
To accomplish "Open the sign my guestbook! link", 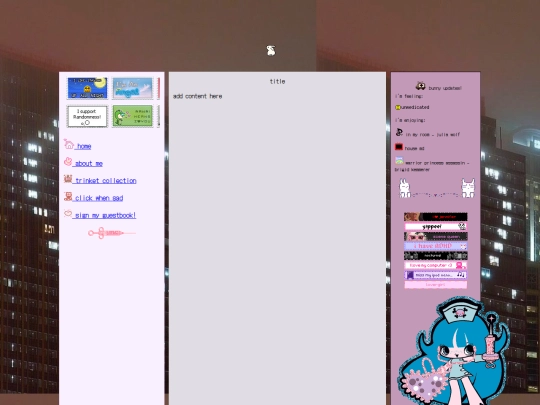I will point(105,216).
